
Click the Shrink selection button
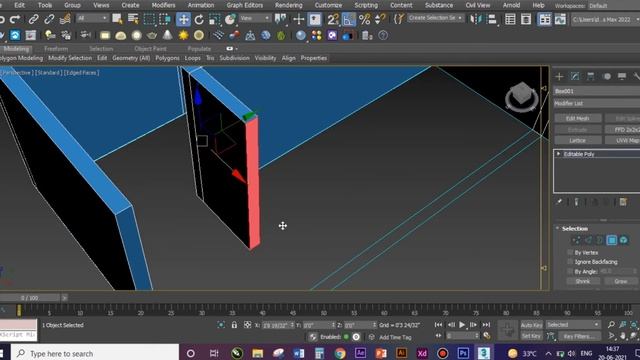pos(583,281)
